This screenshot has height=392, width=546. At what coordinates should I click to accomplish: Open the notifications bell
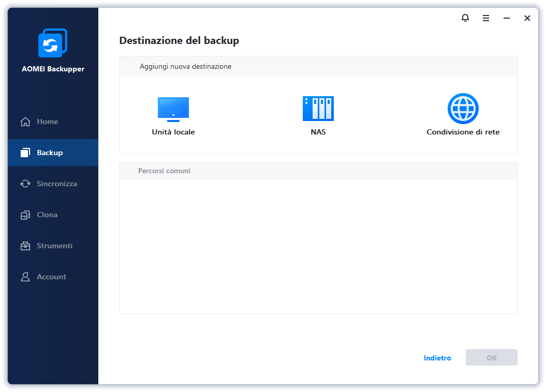(465, 18)
